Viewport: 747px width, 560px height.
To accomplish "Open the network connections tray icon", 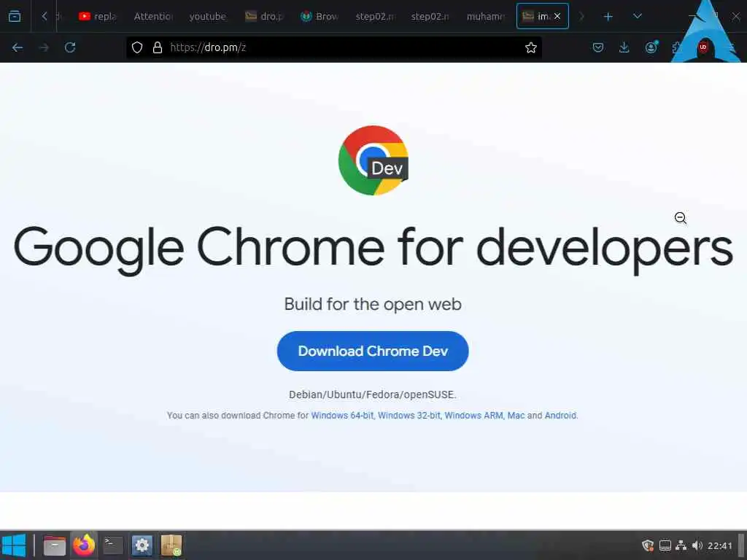I will (x=681, y=545).
